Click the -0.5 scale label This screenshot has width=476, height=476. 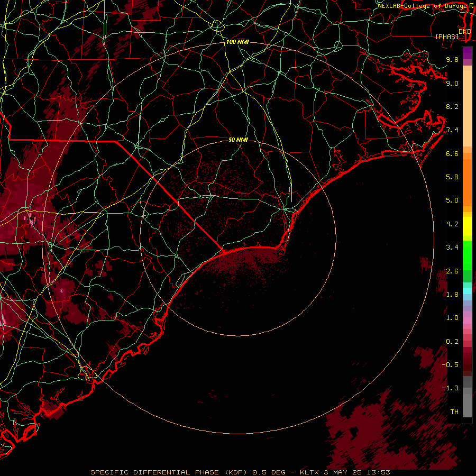pyautogui.click(x=450, y=365)
